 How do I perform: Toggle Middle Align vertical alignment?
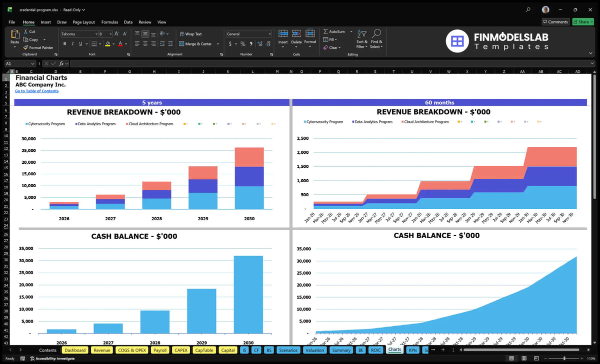click(145, 34)
